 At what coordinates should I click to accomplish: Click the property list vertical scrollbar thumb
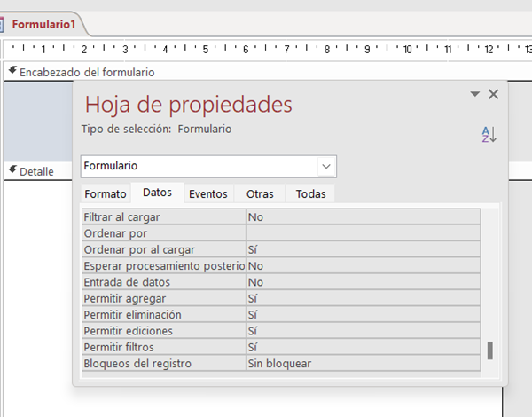point(489,350)
